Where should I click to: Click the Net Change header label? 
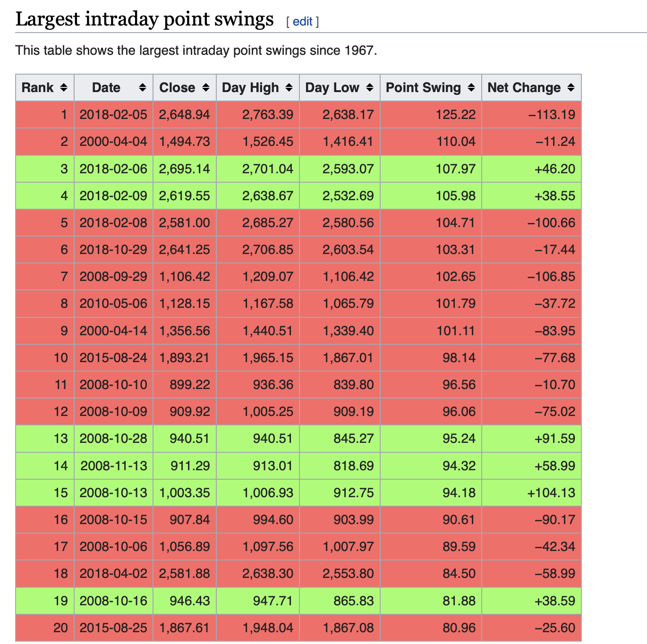pyautogui.click(x=524, y=88)
